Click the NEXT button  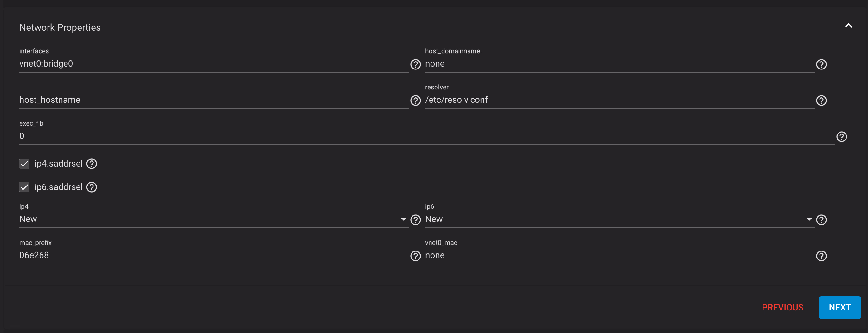coord(840,307)
